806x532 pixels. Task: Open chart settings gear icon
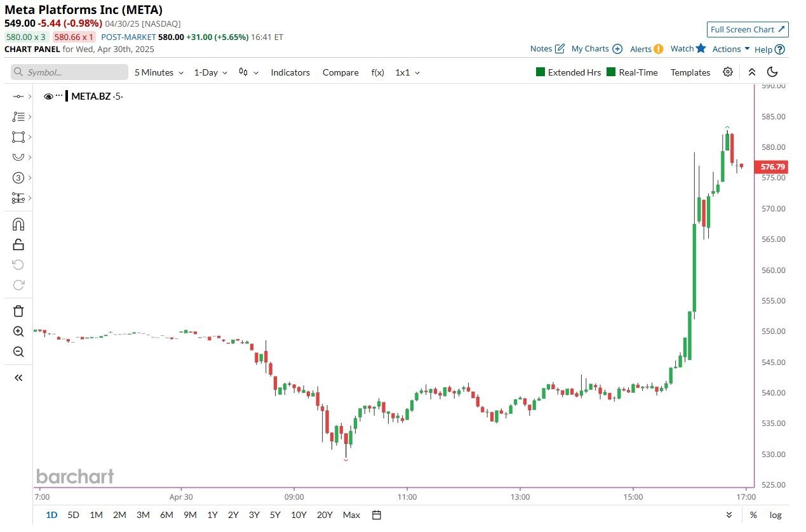(728, 72)
